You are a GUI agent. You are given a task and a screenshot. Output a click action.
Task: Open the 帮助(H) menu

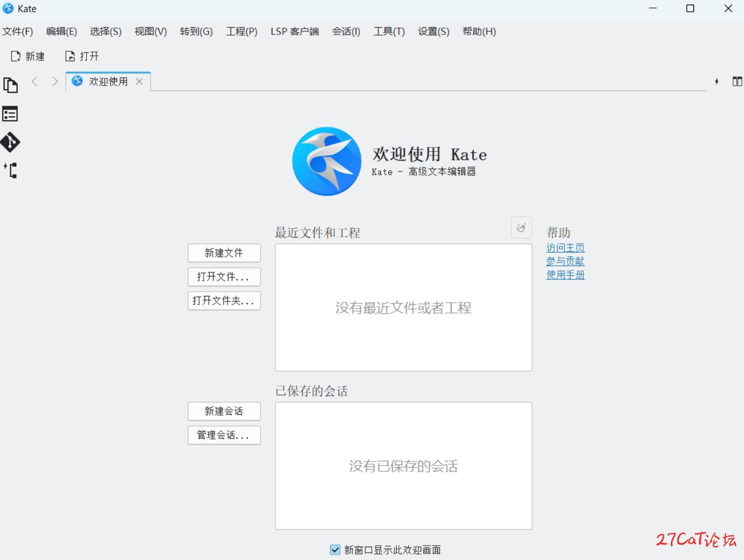point(479,32)
